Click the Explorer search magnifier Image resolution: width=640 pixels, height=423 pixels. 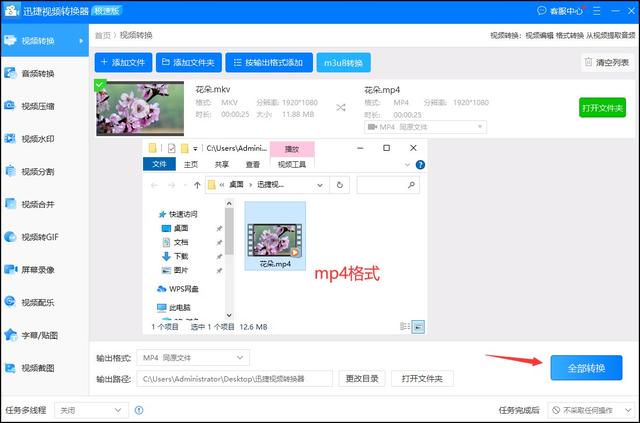[411, 185]
